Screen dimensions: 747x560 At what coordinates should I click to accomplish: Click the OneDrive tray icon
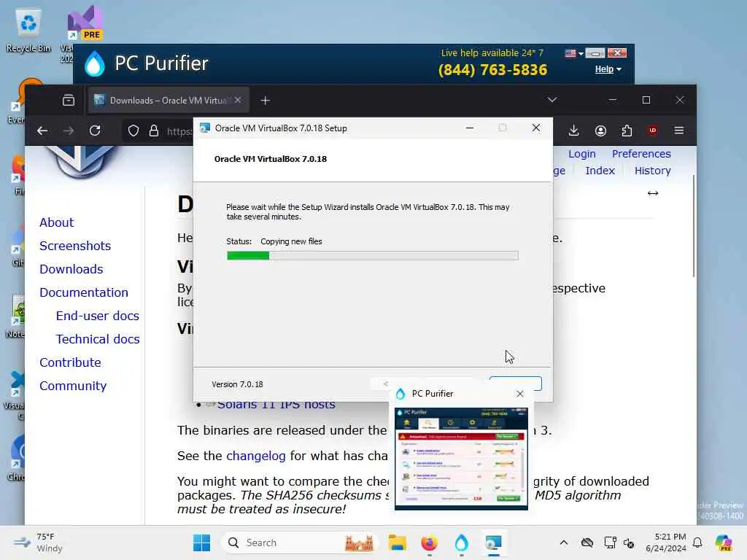[x=587, y=542]
